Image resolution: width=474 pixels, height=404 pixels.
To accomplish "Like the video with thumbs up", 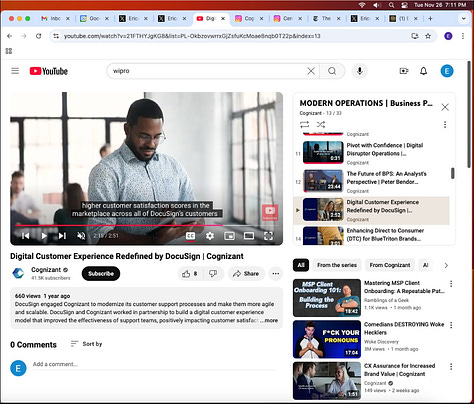I will pyautogui.click(x=190, y=274).
